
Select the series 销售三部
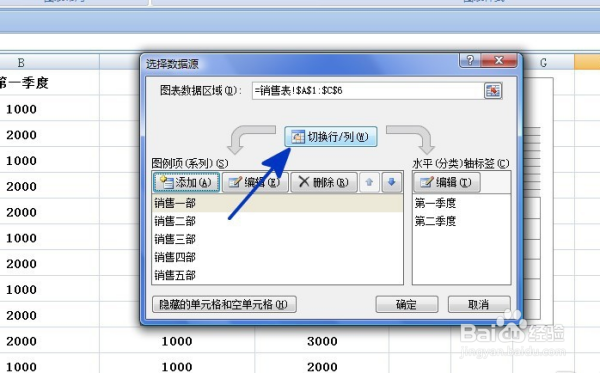tap(277, 239)
